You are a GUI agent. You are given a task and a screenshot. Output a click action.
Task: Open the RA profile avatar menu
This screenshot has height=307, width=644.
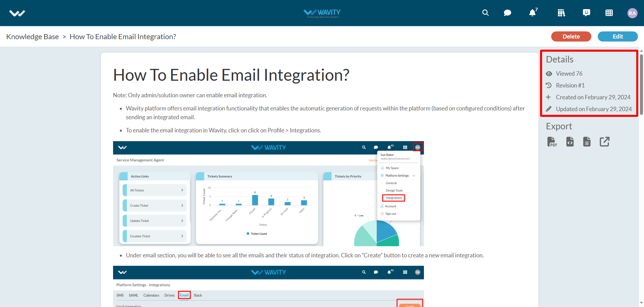click(632, 13)
